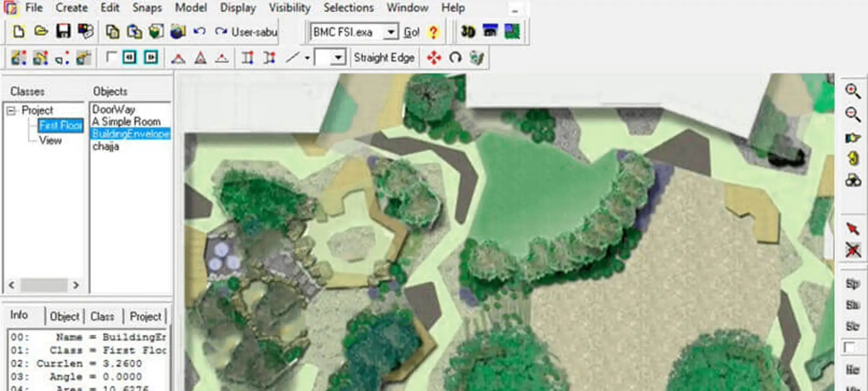The height and width of the screenshot is (391, 868).
Task: Click the Straight Edge button
Action: coord(384,57)
